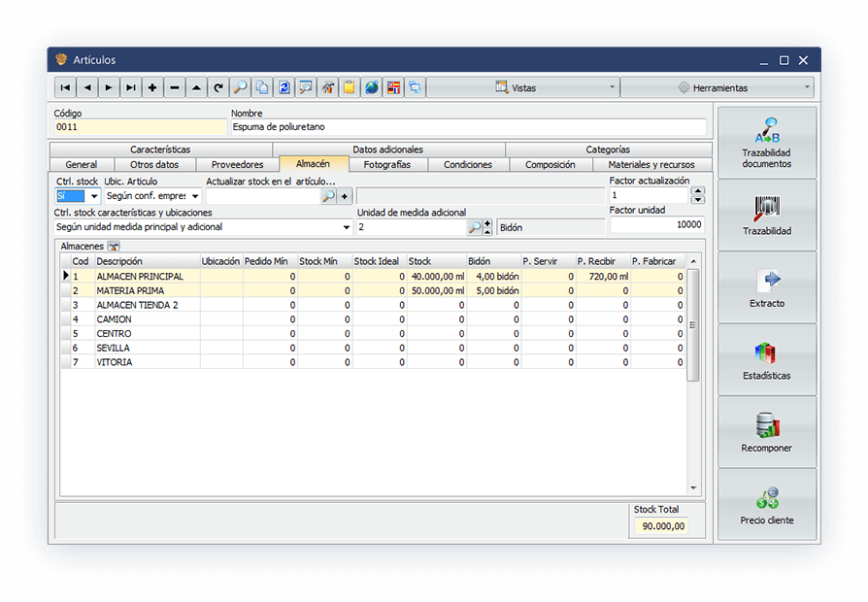Click the add new record plus icon
This screenshot has height=602, width=868.
point(152,87)
